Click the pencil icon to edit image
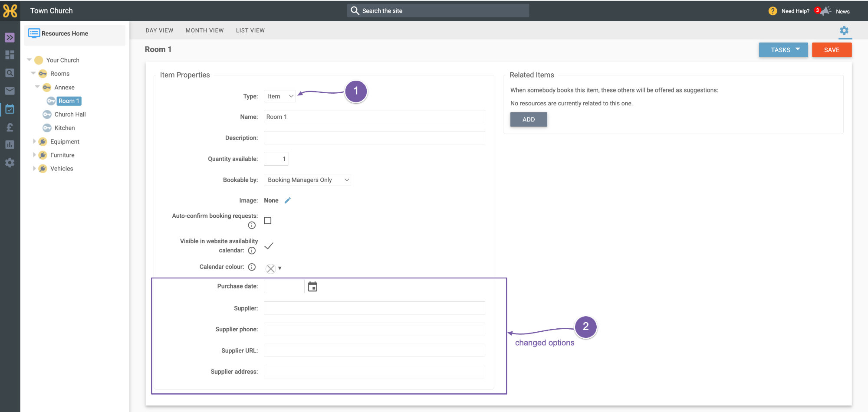Image resolution: width=868 pixels, height=412 pixels. point(287,200)
